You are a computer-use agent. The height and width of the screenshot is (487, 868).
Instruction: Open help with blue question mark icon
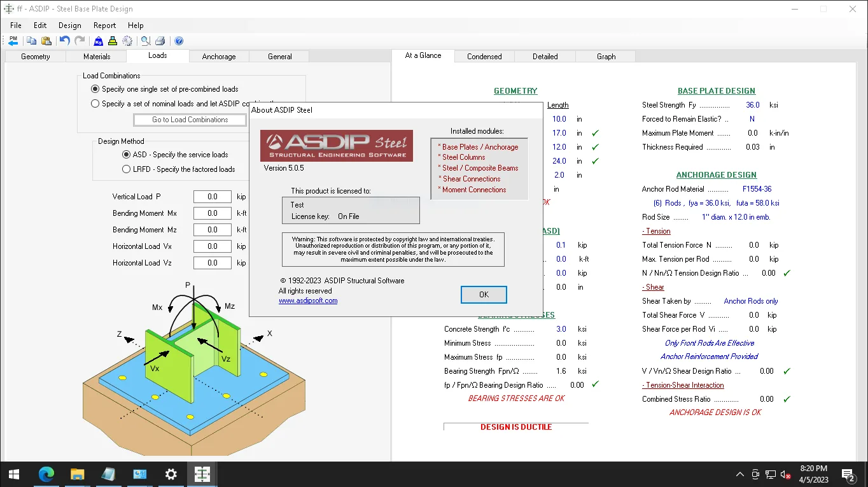[x=179, y=41]
